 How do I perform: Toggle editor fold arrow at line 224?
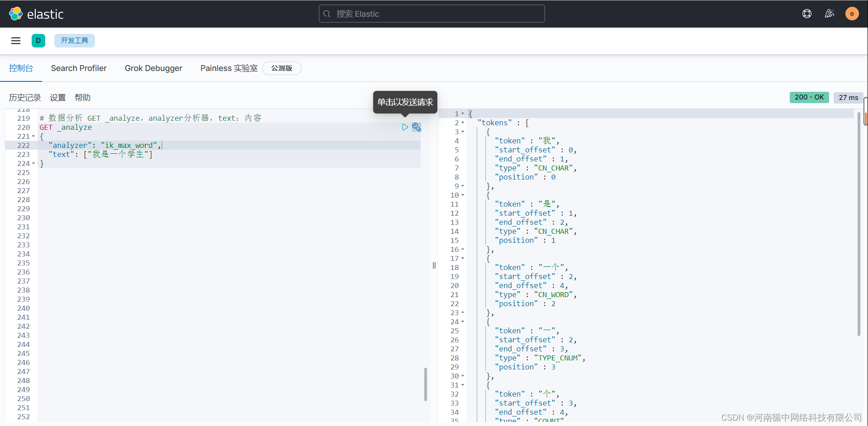(x=33, y=163)
